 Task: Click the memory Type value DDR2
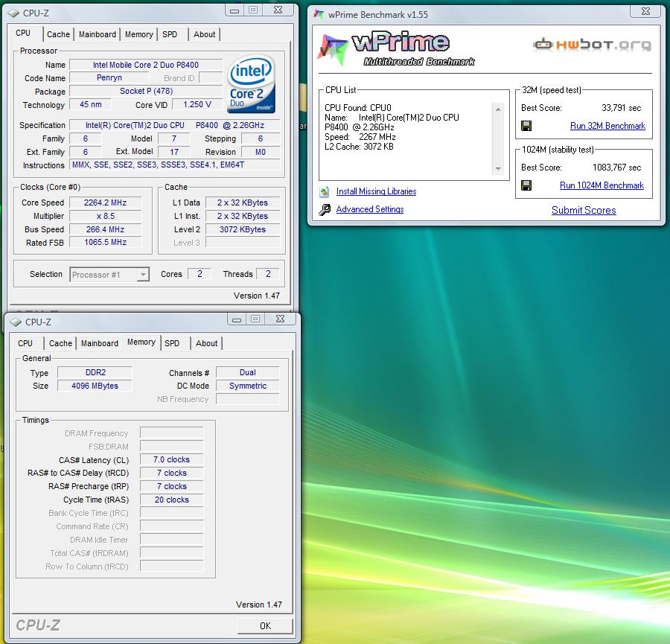95,373
